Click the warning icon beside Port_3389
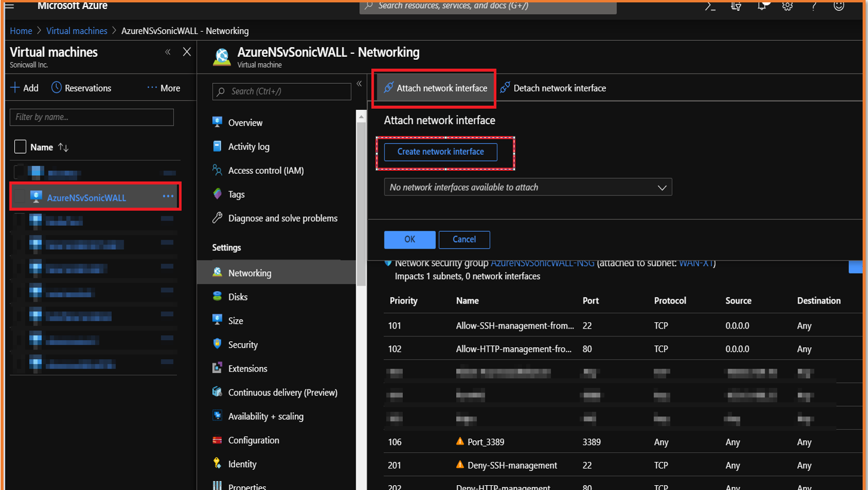The image size is (868, 490). [460, 442]
